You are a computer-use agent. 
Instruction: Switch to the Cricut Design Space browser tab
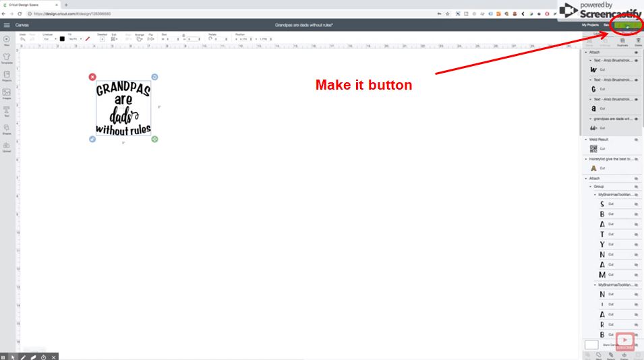point(30,5)
